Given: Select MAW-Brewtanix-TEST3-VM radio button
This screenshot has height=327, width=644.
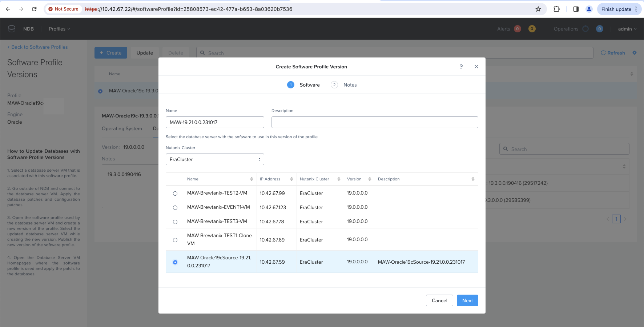Looking at the screenshot, I should [x=175, y=222].
